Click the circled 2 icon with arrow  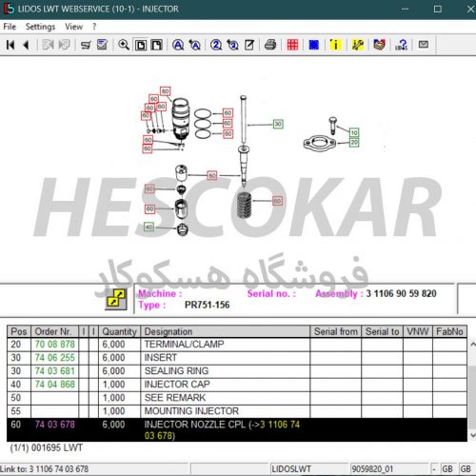click(x=232, y=45)
